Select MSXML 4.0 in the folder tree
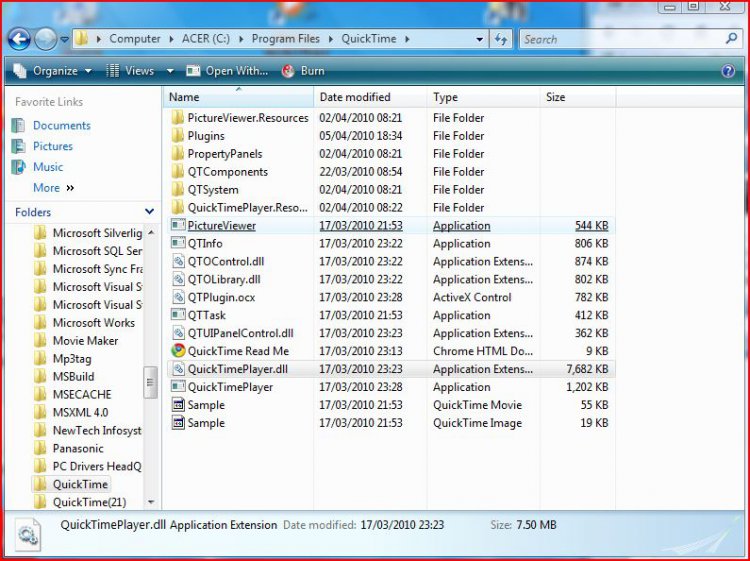750x561 pixels. click(x=80, y=412)
